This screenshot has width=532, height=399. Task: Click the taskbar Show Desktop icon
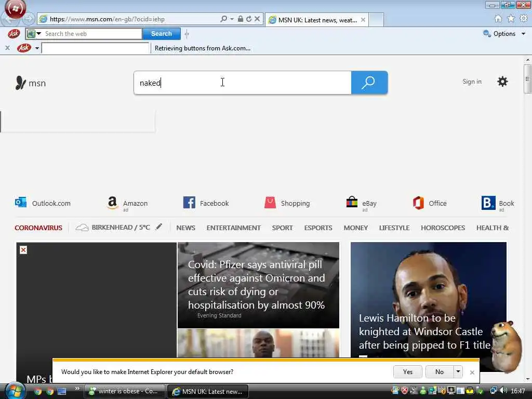click(x=62, y=391)
